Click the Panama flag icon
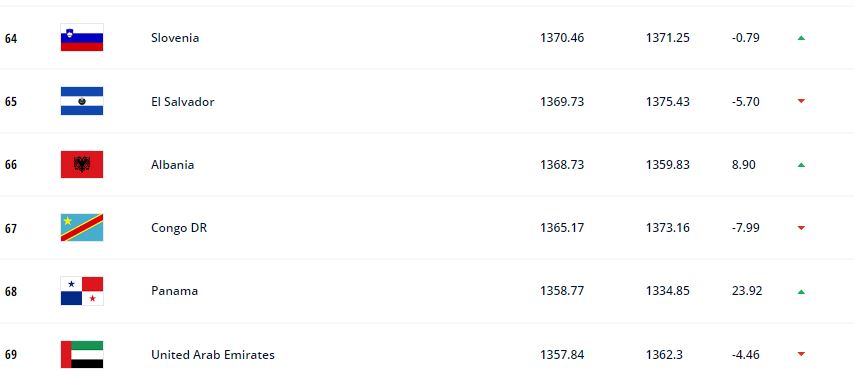This screenshot has width=854, height=385. coord(82,291)
